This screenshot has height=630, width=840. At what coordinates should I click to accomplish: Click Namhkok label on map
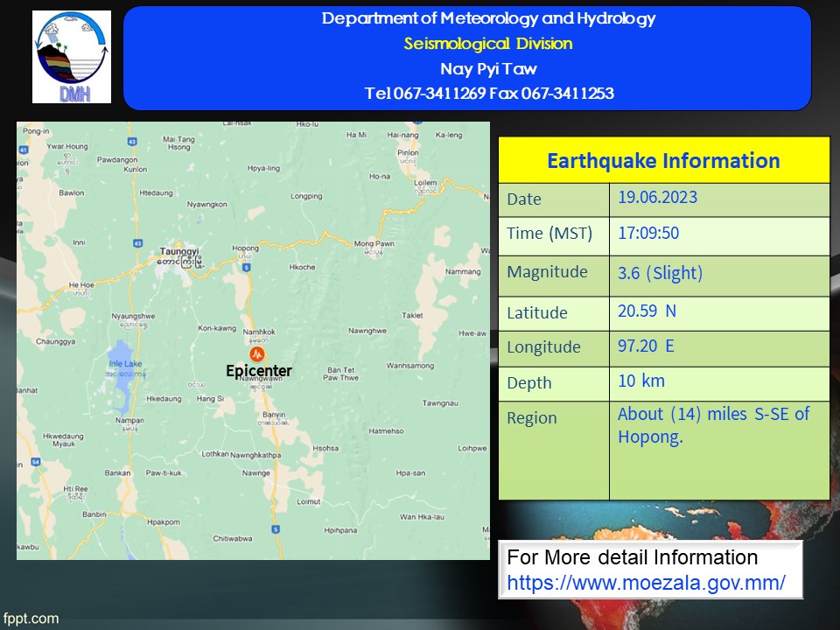click(259, 332)
